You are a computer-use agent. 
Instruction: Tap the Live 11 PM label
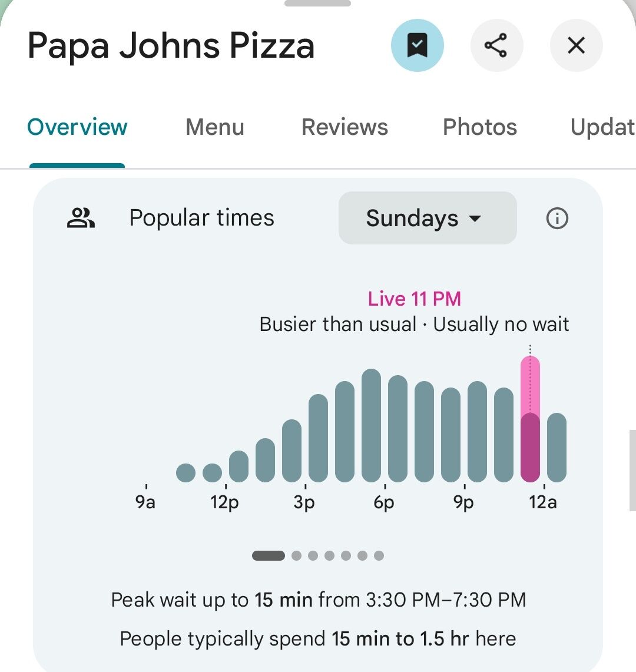pyautogui.click(x=414, y=299)
